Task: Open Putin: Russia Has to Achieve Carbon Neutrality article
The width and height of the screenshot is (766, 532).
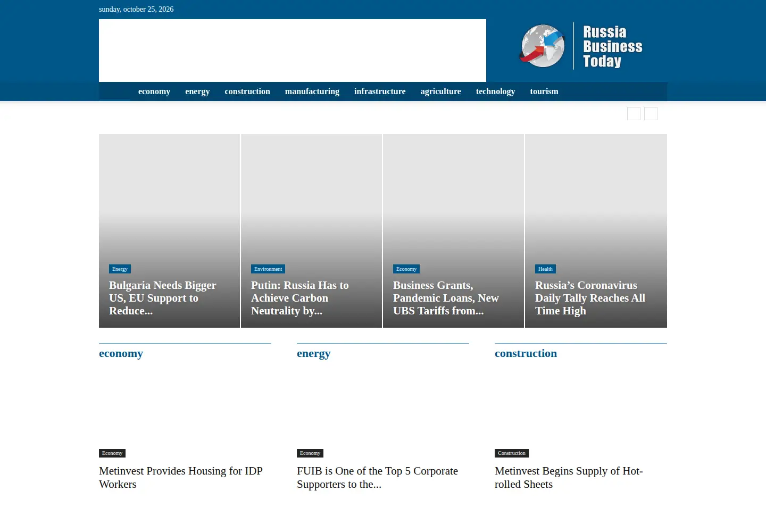Action: point(300,298)
